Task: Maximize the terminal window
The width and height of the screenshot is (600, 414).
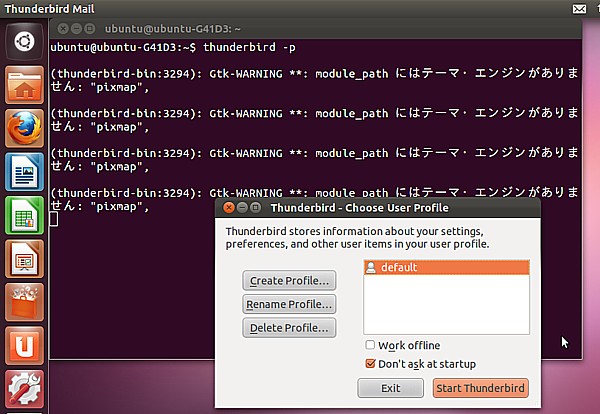Action: coord(90,29)
